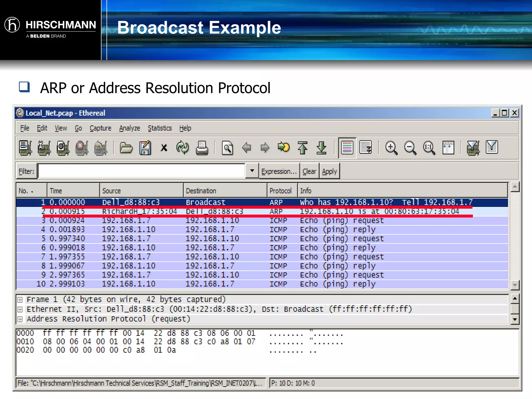Select packet 10 ping reply row
The width and height of the screenshot is (532, 399).
point(262,284)
